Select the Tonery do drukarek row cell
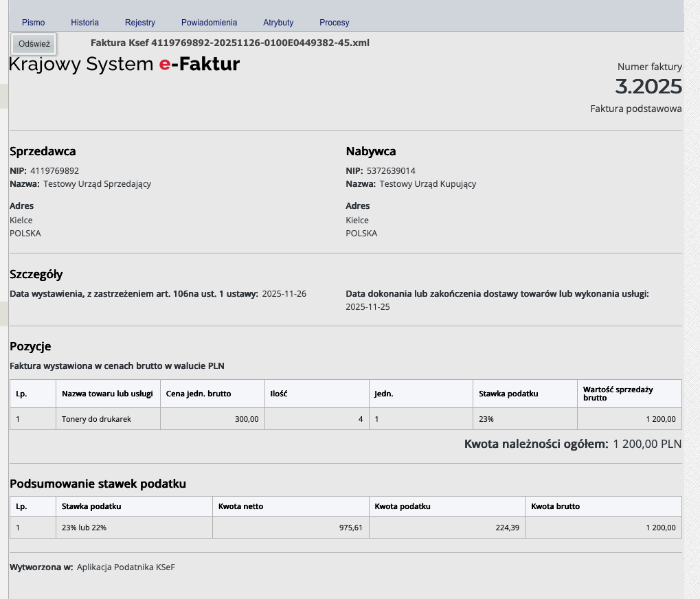This screenshot has width=700, height=599. click(x=96, y=419)
